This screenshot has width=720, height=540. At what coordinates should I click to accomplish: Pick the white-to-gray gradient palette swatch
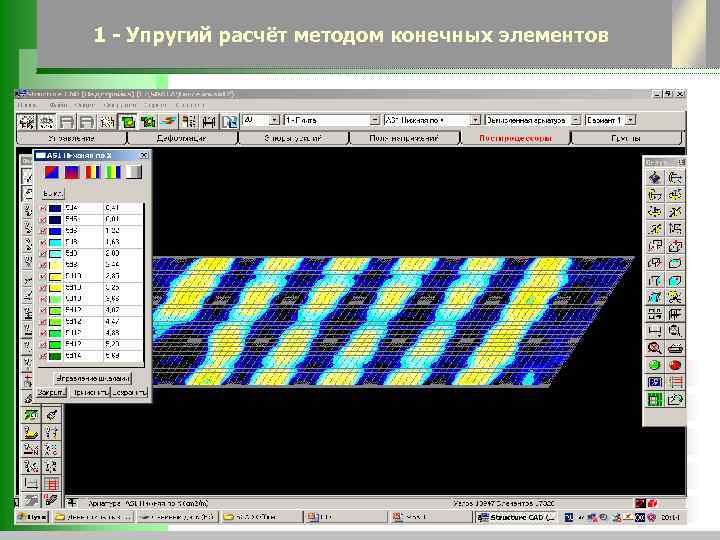click(x=134, y=172)
